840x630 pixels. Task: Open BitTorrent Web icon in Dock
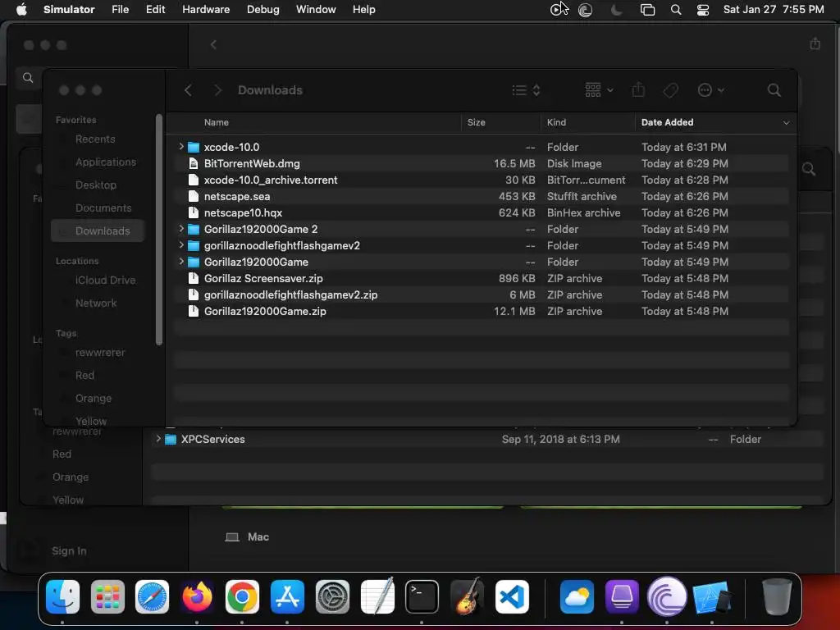(x=667, y=597)
